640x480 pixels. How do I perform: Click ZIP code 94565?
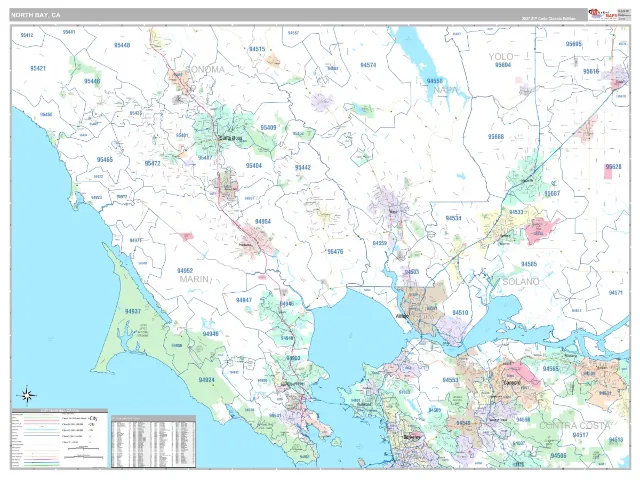coord(551,369)
